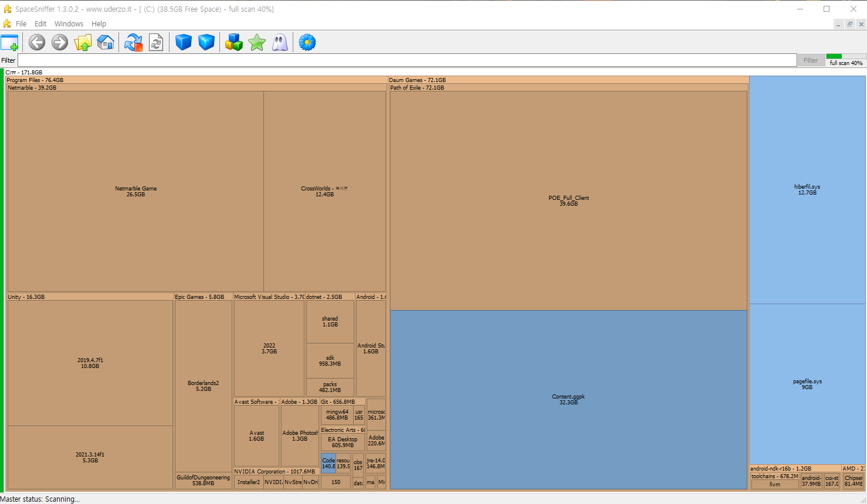The height and width of the screenshot is (504, 867).
Task: Click the Microsoft Visual Studio header
Action: (x=269, y=297)
